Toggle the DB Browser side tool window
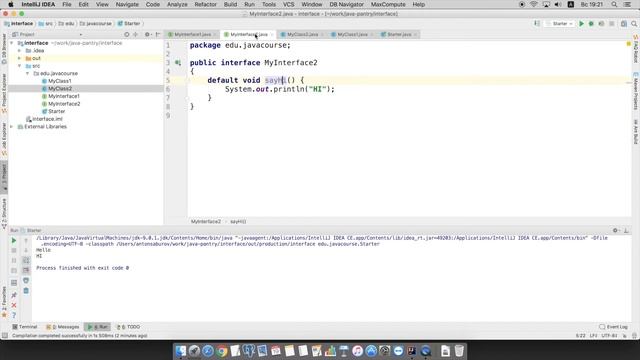The width and height of the screenshot is (640, 360). 4,49
